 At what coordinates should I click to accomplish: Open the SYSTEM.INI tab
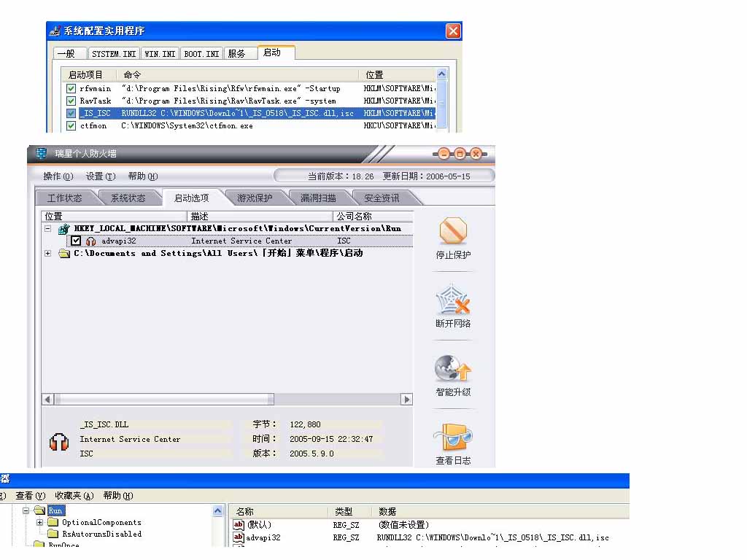point(115,54)
